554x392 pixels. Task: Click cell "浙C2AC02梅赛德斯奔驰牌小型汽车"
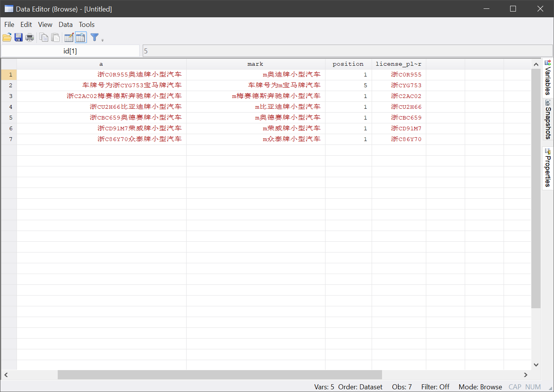(x=102, y=96)
